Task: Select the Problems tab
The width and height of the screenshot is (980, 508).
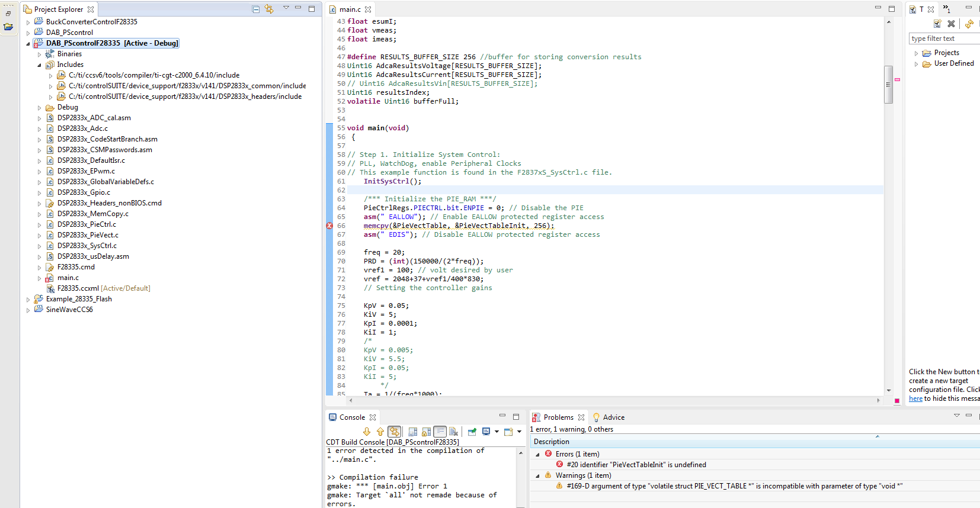Action: pos(558,417)
